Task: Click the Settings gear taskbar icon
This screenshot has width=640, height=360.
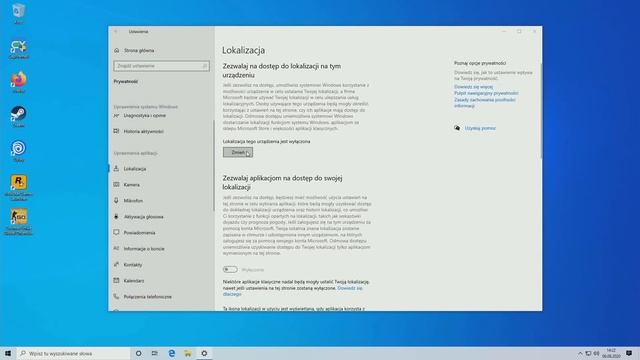Action: [x=204, y=353]
